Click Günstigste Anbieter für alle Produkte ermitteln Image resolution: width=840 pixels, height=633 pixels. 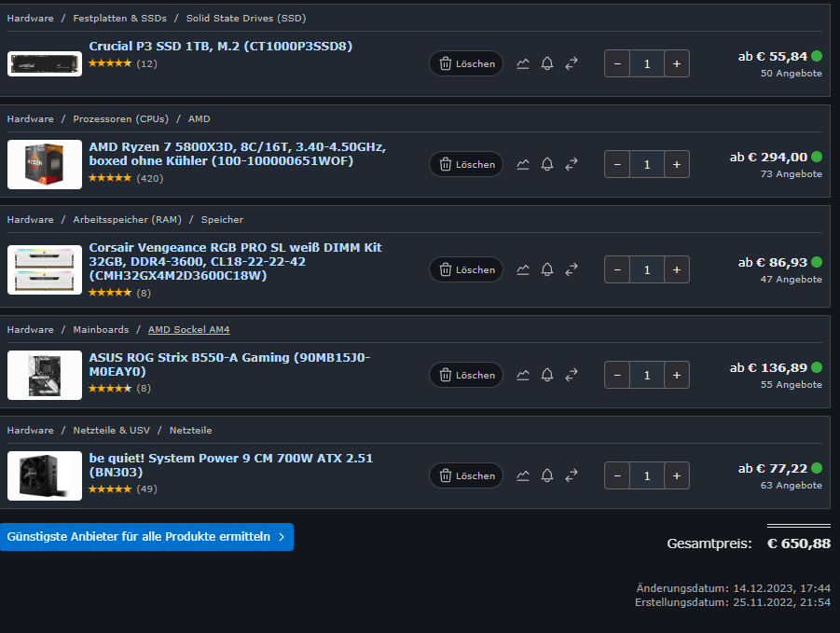(x=146, y=537)
